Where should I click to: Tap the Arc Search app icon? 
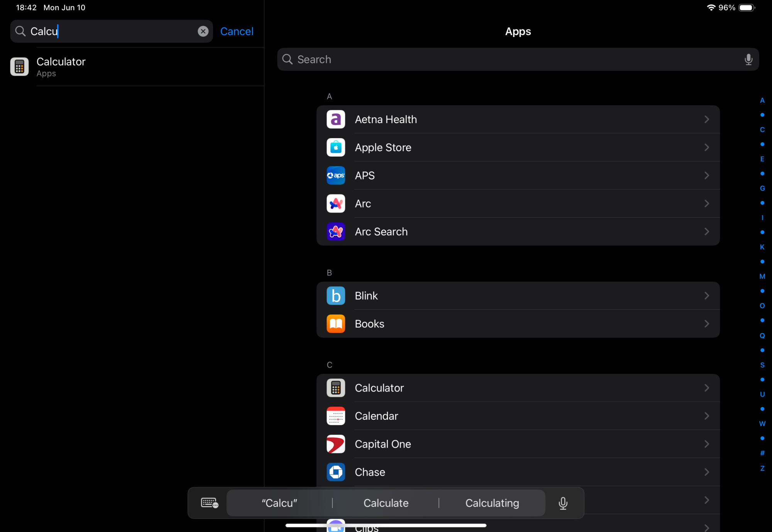click(335, 231)
